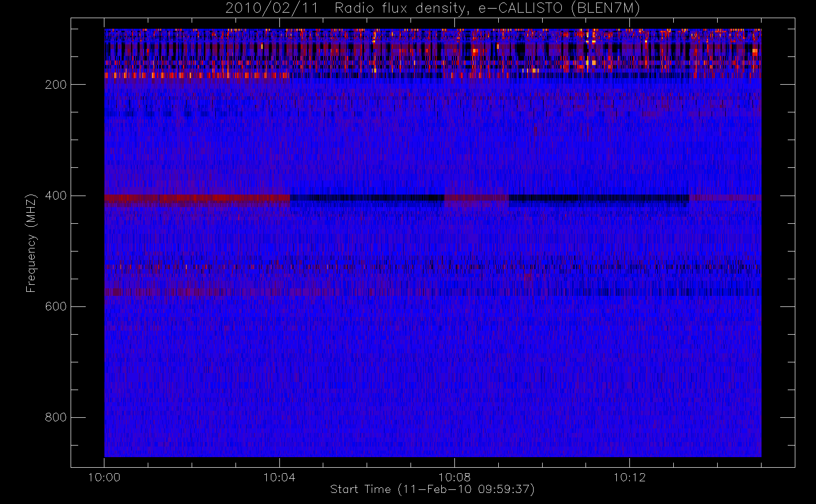Click the 10:08 time tick label
816x504 pixels.
pos(454,477)
